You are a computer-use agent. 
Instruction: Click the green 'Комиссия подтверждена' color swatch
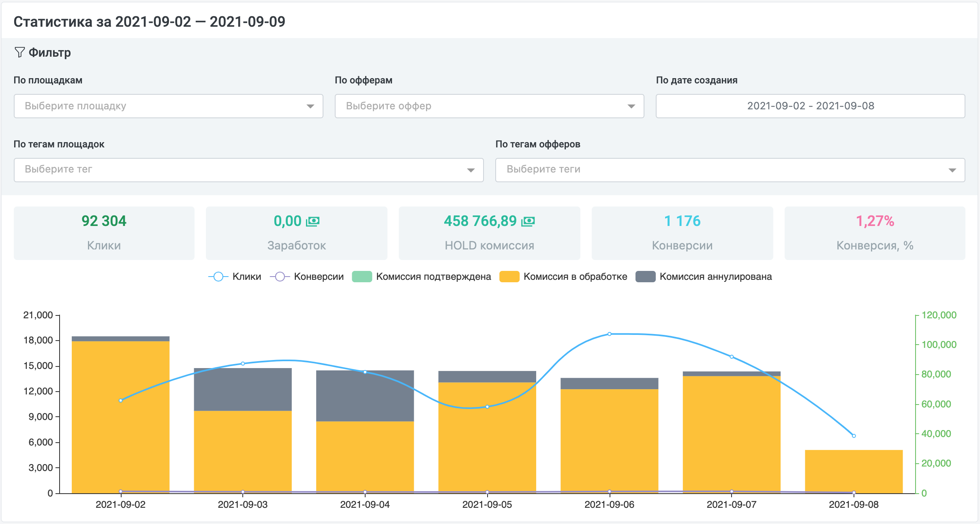tap(362, 277)
